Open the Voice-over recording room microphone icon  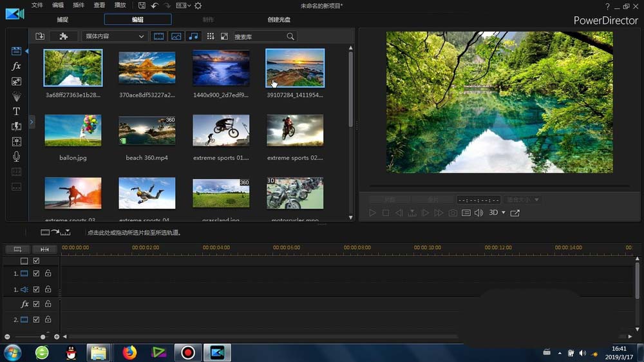17,157
